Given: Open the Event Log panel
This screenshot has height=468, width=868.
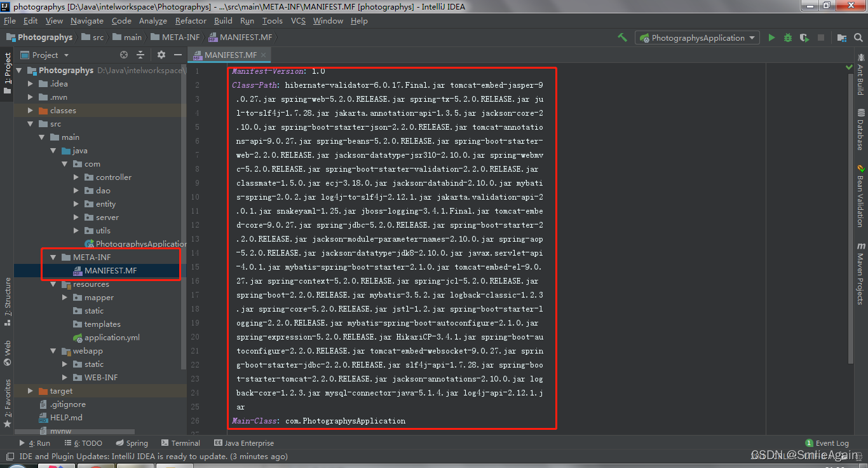Looking at the screenshot, I should pos(827,443).
